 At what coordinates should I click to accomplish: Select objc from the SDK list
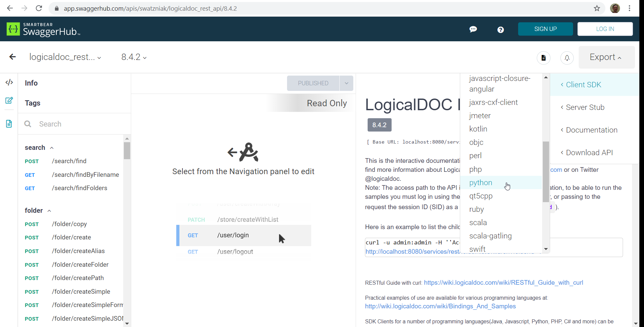tap(501, 142)
